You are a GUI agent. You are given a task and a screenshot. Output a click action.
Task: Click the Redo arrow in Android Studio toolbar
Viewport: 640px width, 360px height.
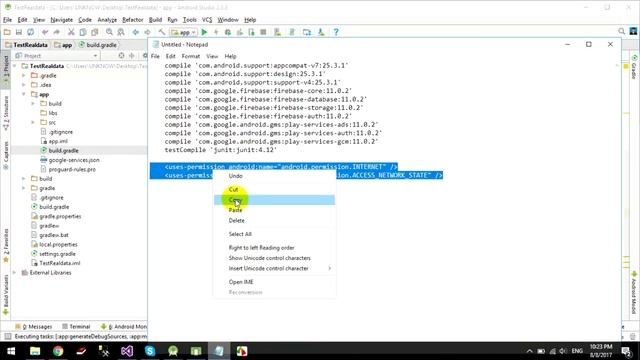[x=56, y=32]
